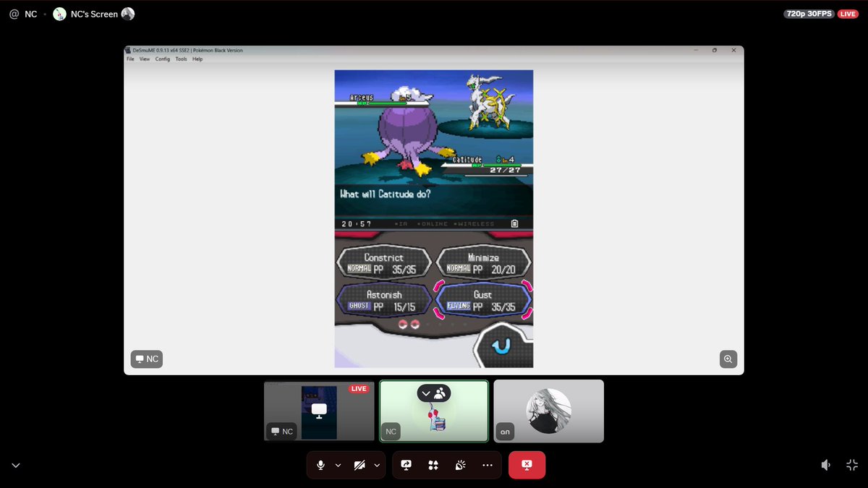This screenshot has width=868, height=488.
Task: Click the 'What will Catitude do?' text
Action: (386, 194)
